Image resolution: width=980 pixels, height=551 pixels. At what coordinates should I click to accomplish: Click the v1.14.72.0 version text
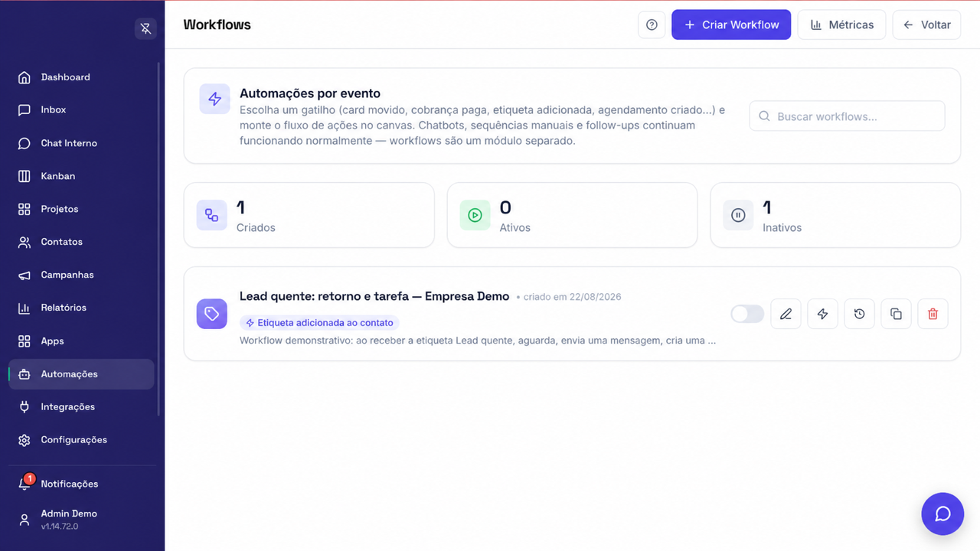[x=60, y=527]
